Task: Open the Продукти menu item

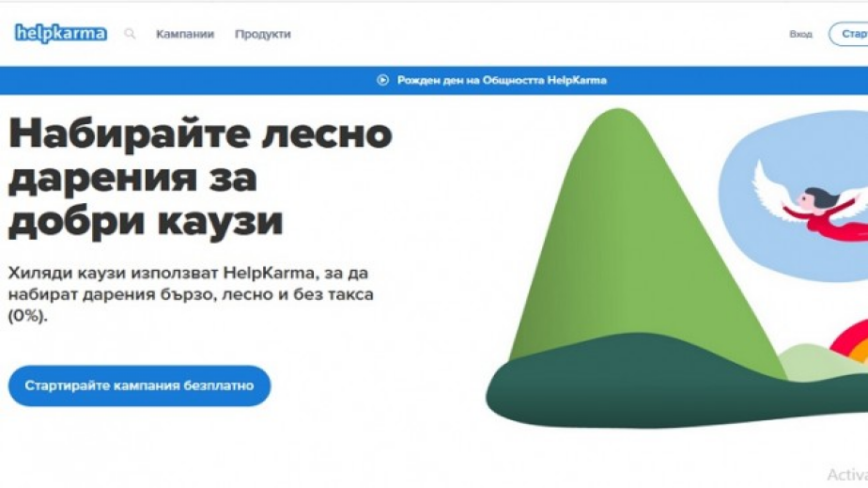Action: tap(262, 34)
